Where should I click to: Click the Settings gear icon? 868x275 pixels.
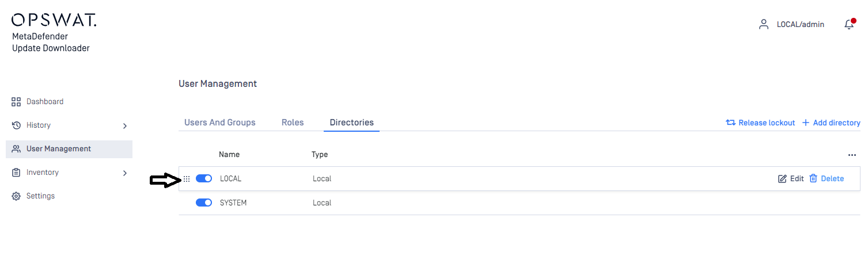coord(16,196)
